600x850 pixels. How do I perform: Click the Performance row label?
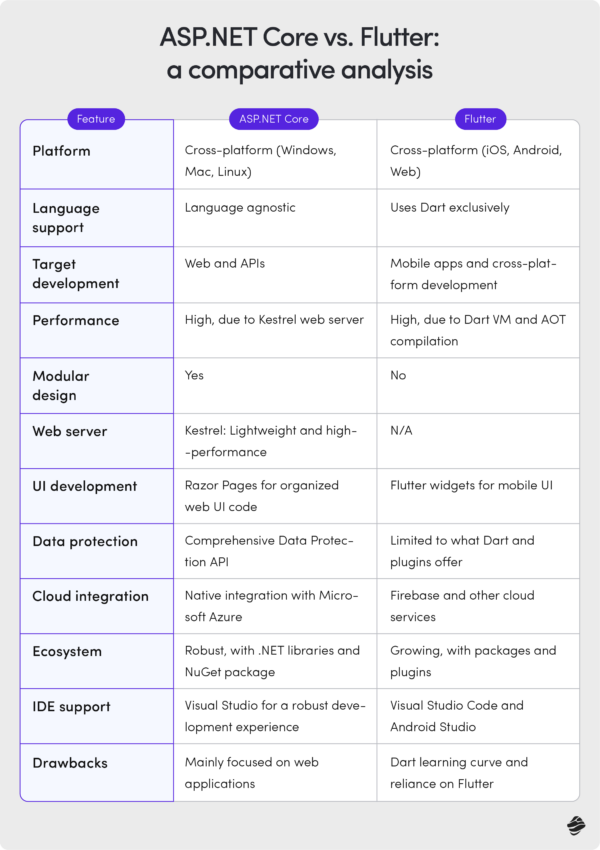75,320
